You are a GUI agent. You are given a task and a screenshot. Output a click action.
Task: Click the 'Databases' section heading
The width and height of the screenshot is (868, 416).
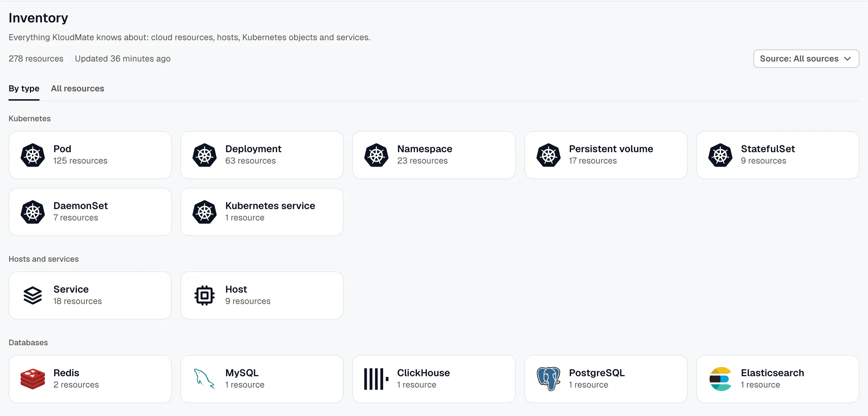pyautogui.click(x=28, y=342)
